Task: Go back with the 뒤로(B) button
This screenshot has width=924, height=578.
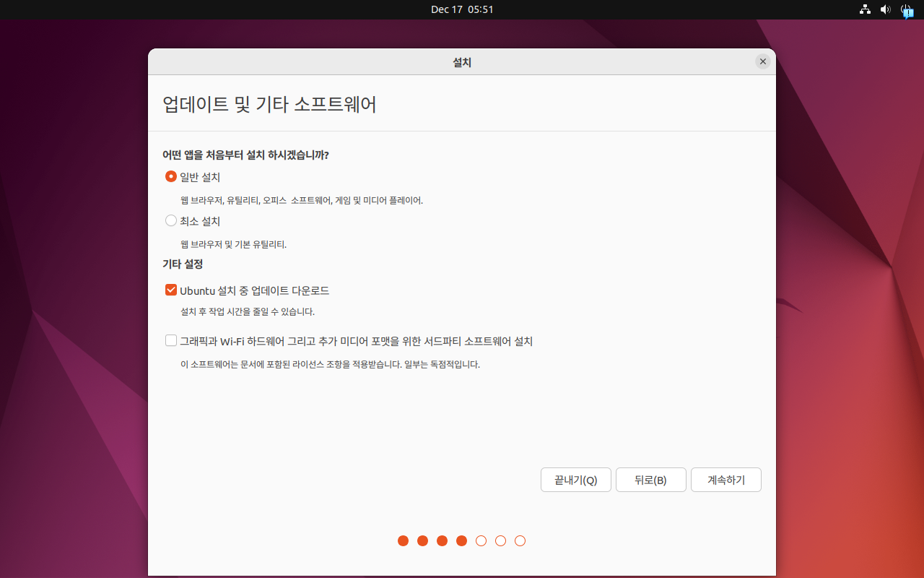Action: point(651,480)
